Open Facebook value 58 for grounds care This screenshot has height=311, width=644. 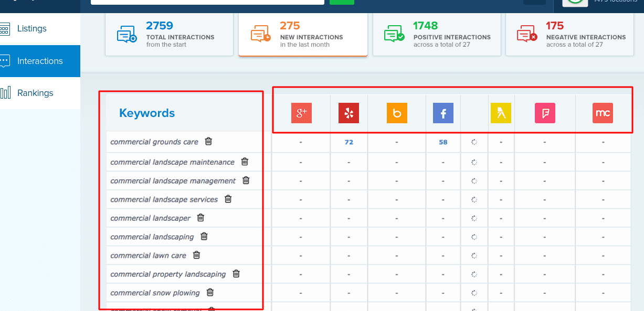[443, 142]
